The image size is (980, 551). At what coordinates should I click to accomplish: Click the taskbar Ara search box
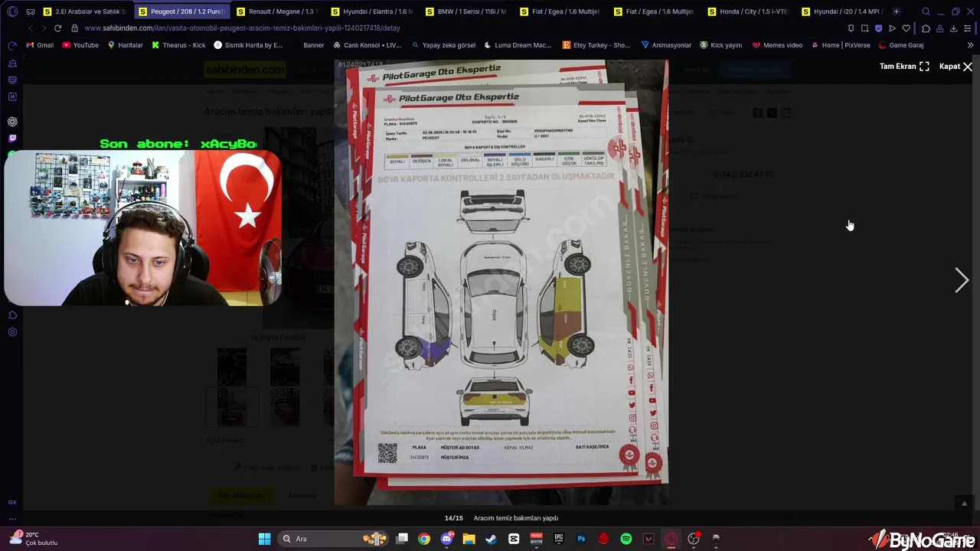(334, 539)
